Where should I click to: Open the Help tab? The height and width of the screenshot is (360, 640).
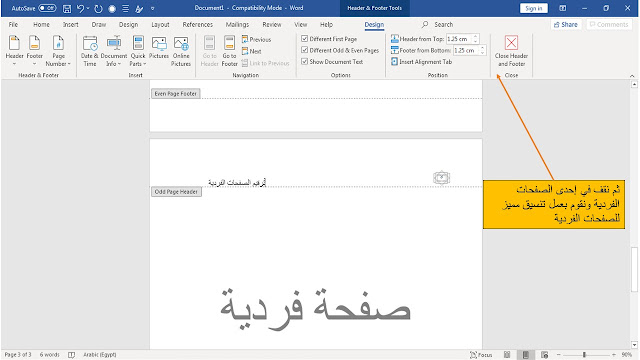point(326,24)
